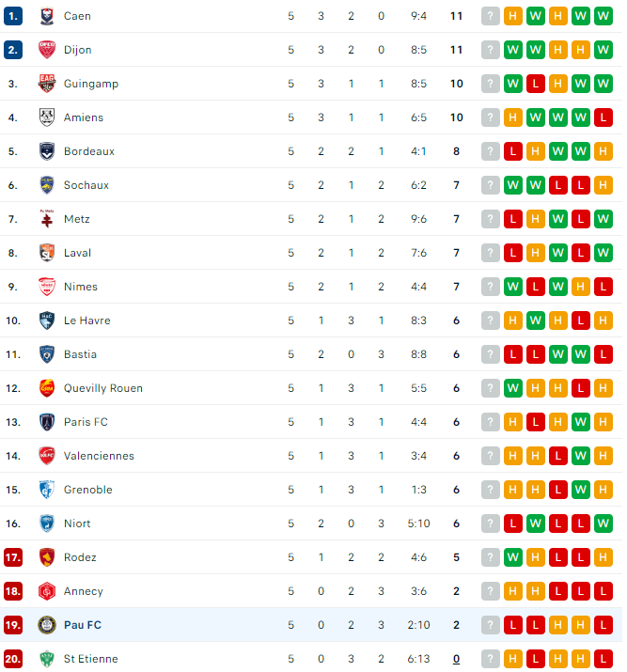Click Caen's next match question mark badge

tap(491, 16)
